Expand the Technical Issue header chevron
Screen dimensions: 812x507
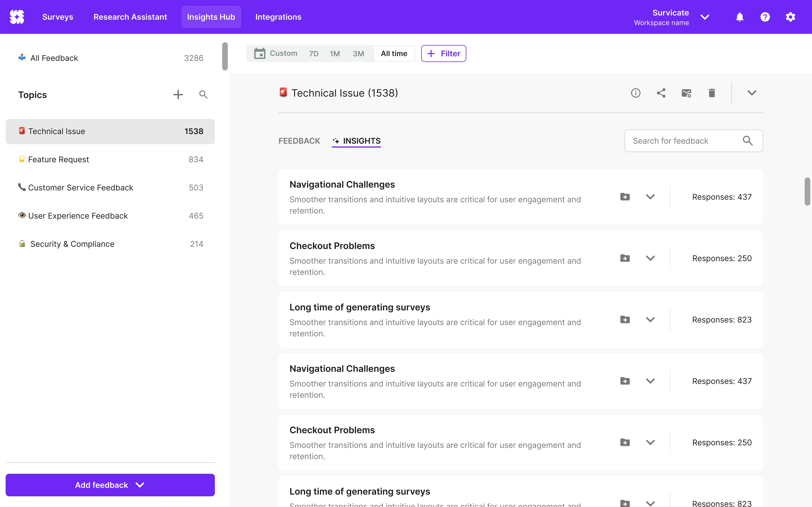[x=752, y=93]
